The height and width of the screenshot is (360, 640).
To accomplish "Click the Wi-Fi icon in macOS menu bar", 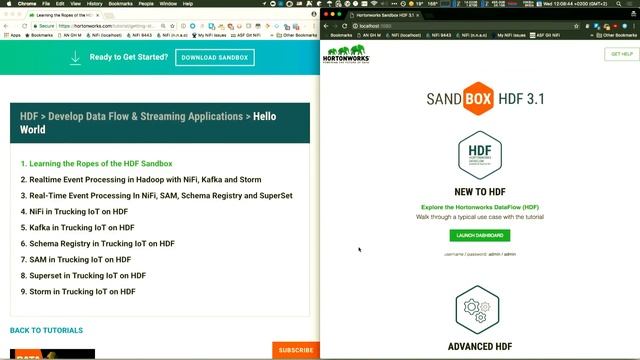I will click(373, 4).
